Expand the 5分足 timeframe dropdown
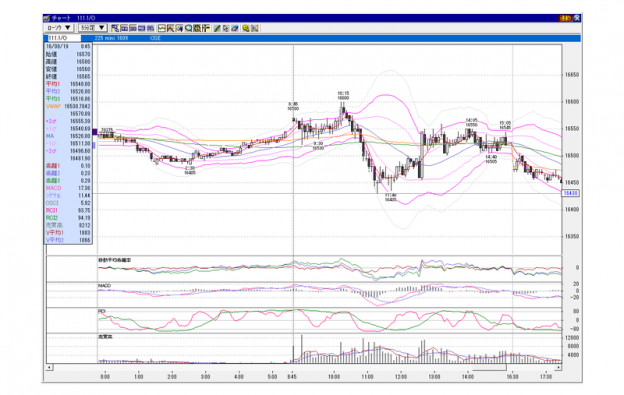This screenshot has width=624, height=395. (92, 28)
